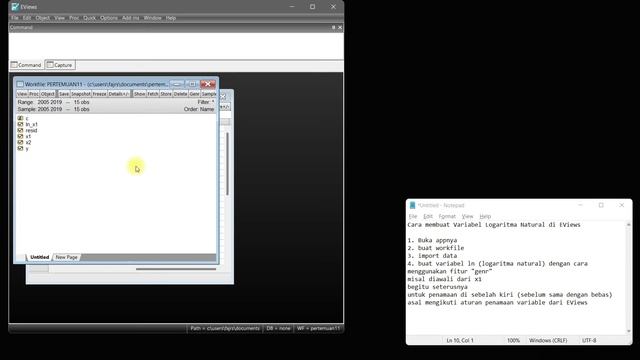Click the Range 2005 2019 label
640x360 pixels.
(53, 102)
